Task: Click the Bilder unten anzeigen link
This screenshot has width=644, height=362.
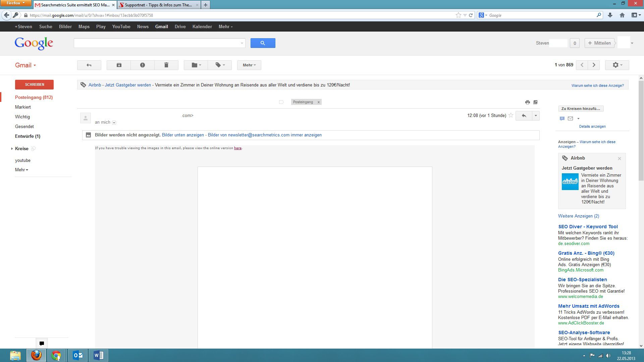Action: [183, 135]
